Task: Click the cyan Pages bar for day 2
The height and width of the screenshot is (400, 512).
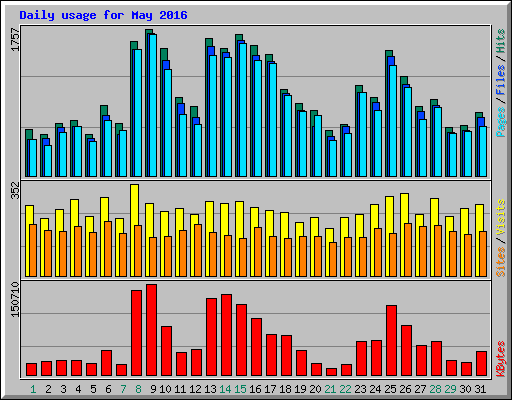Action: point(48,161)
